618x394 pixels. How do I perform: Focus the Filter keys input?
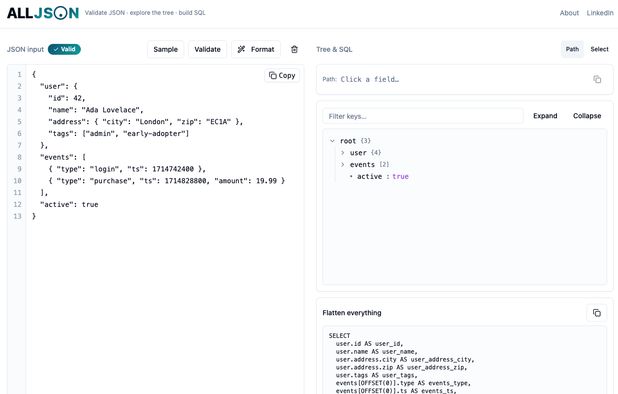tap(423, 116)
